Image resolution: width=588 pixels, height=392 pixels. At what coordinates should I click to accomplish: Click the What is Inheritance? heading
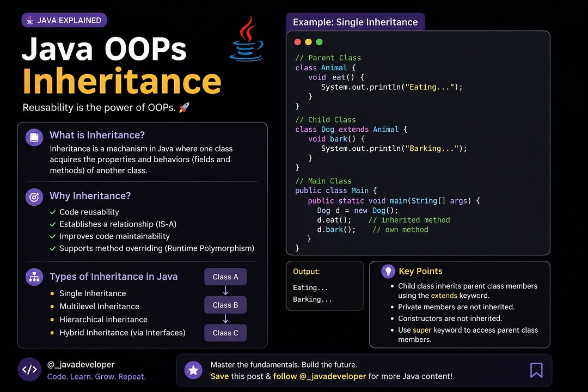tap(97, 135)
